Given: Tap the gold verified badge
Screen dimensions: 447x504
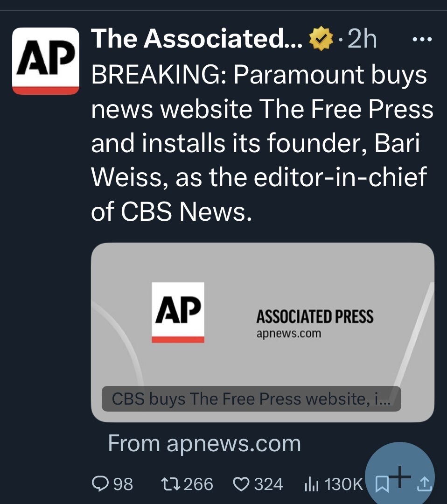Looking at the screenshot, I should 321,39.
